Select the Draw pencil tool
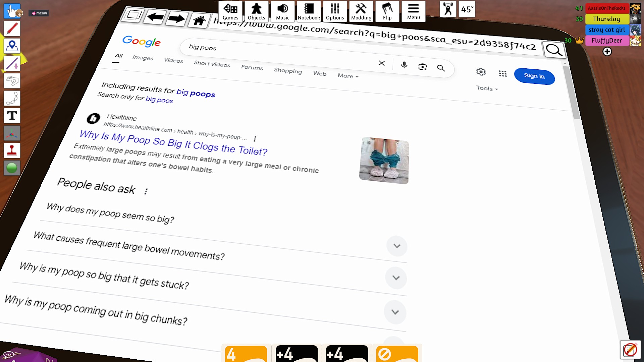This screenshot has height=362, width=644. pos(12,28)
